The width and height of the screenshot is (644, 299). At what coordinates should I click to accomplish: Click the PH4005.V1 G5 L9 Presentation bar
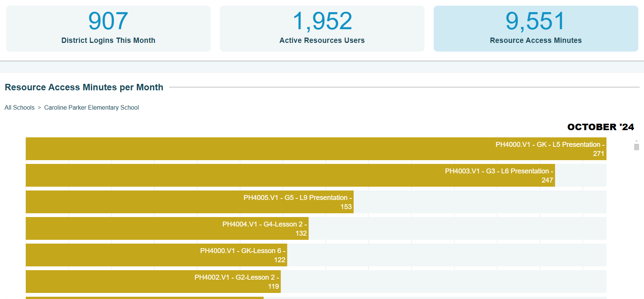coord(190,202)
